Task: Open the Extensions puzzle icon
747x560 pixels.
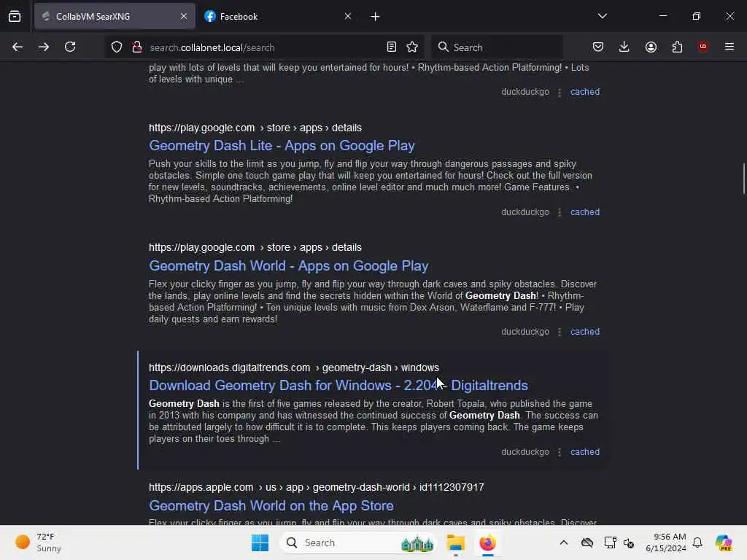Action: click(x=678, y=47)
